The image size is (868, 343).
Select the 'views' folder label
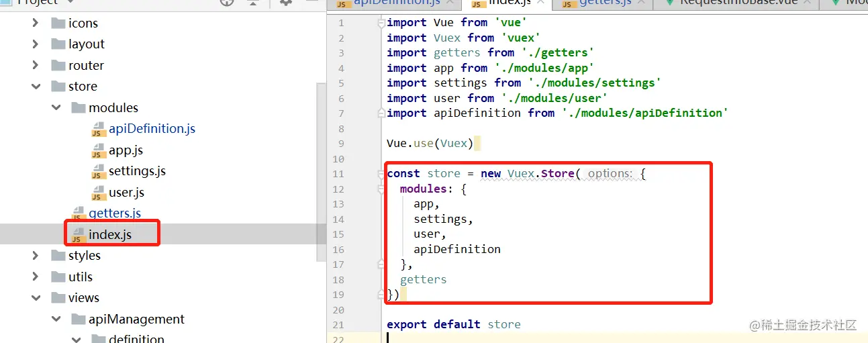click(84, 298)
